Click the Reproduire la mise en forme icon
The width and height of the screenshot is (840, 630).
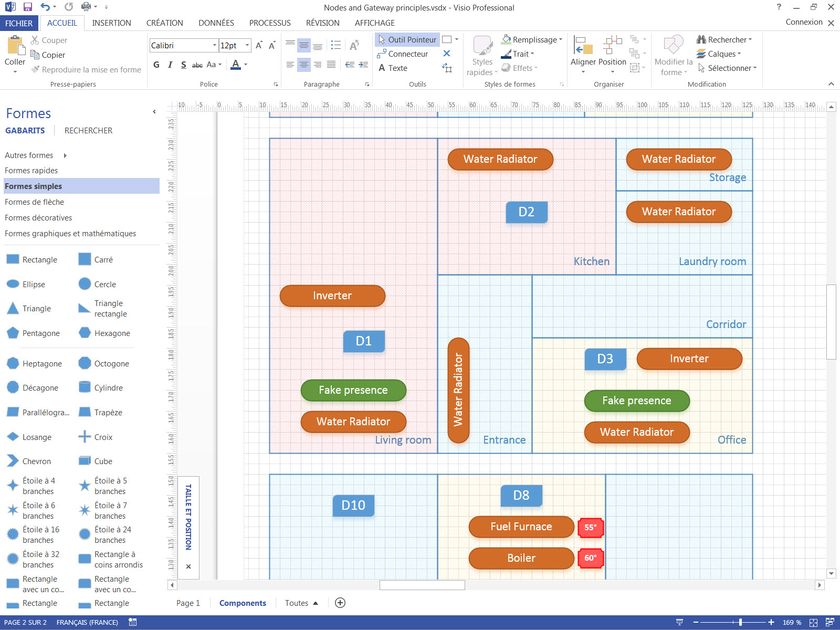click(x=36, y=69)
